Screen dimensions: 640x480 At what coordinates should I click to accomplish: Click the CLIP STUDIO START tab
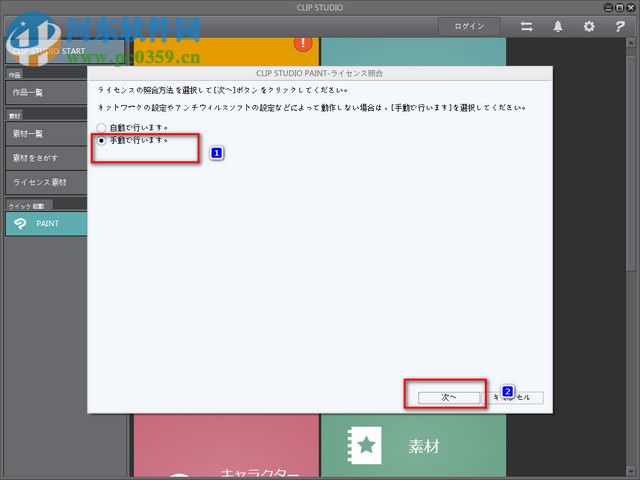tap(65, 51)
